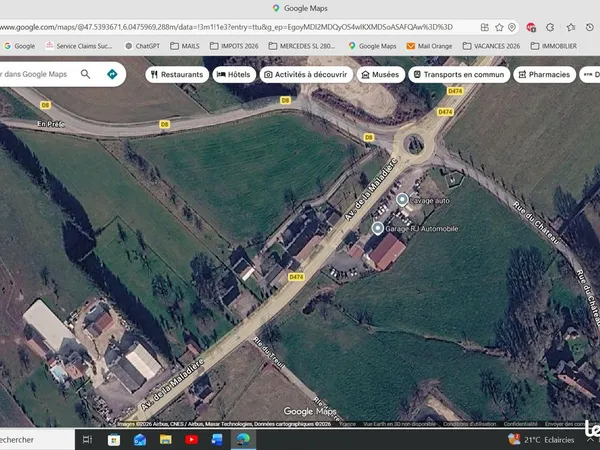This screenshot has width=600, height=450.
Task: Open the Service Claims bookmark
Action: click(79, 46)
